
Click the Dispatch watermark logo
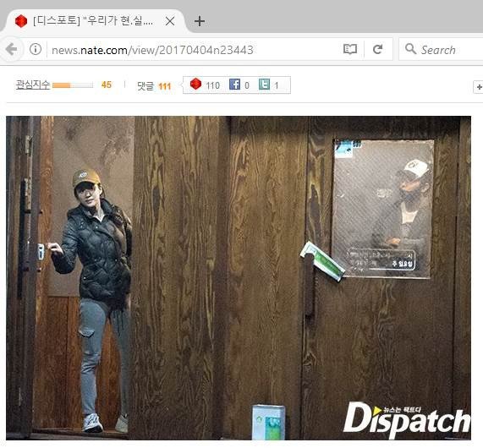[407, 420]
